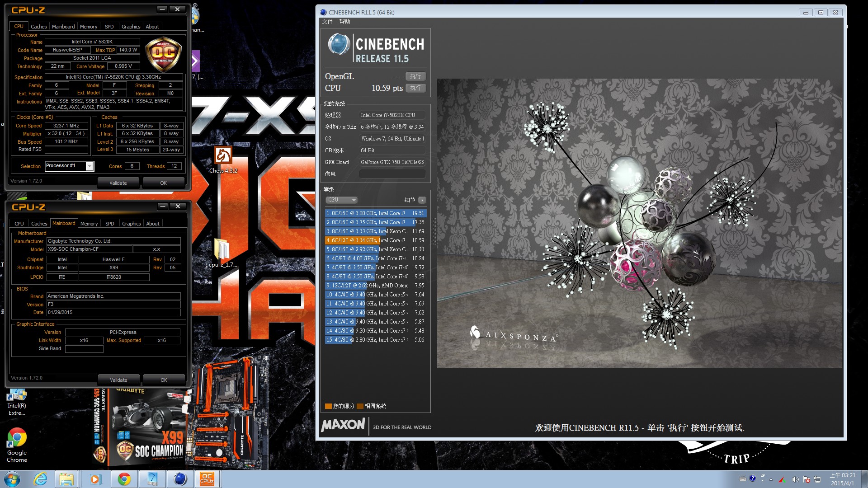The height and width of the screenshot is (488, 868).
Task: Click Validate in lower CPU-Z Mainboard window
Action: pos(118,380)
